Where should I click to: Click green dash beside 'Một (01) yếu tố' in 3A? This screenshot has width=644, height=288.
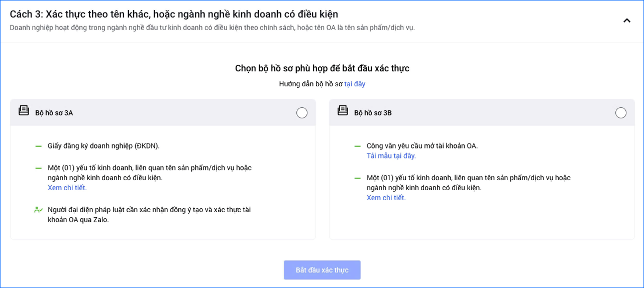[38, 168]
